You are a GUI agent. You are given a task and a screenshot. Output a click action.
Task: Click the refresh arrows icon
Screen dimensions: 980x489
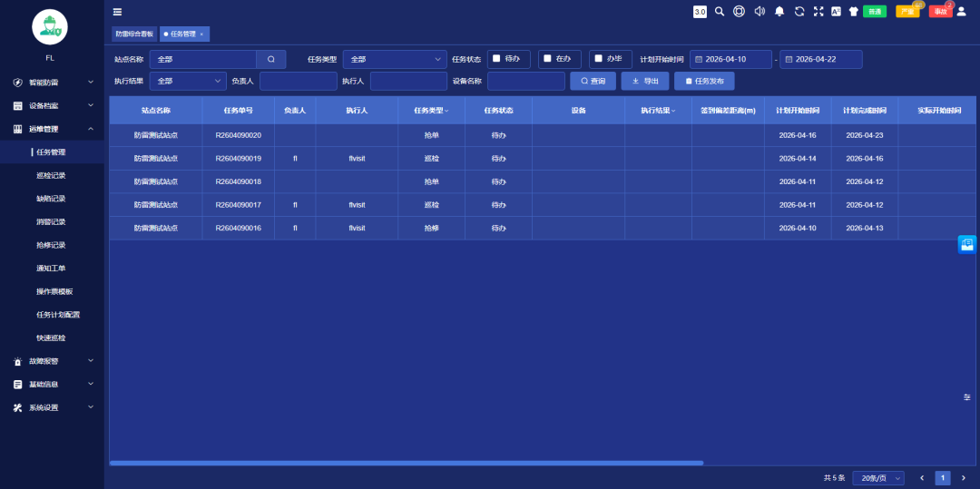[x=799, y=11]
